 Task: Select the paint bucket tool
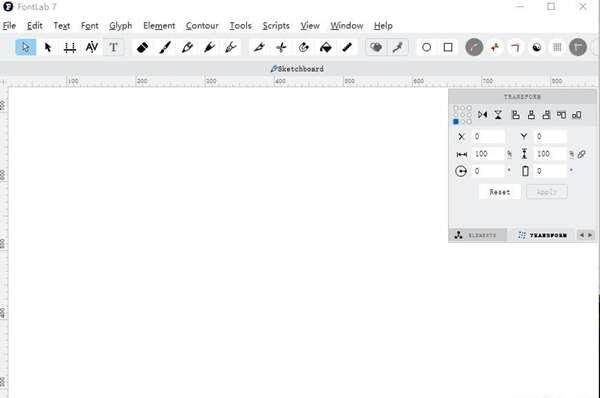[326, 47]
